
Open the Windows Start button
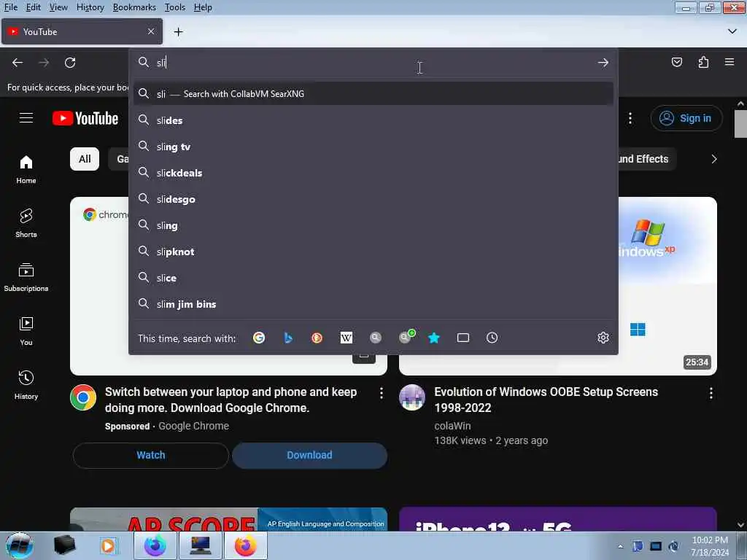coord(20,545)
